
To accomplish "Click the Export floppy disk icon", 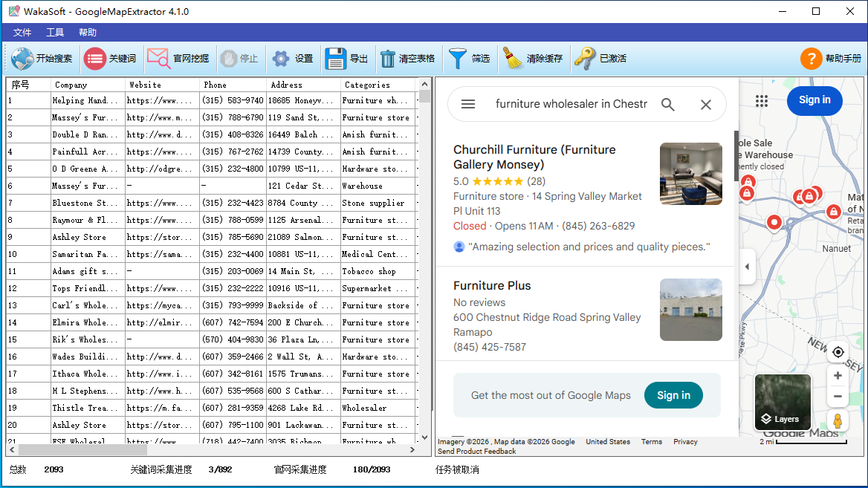I will pyautogui.click(x=336, y=59).
